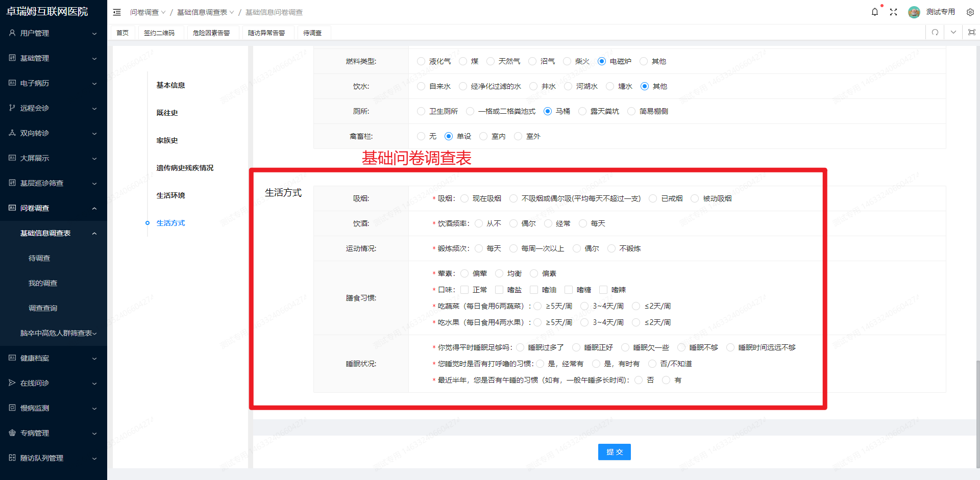980x480 pixels.
Task: Click the user avatar picture
Action: 914,12
